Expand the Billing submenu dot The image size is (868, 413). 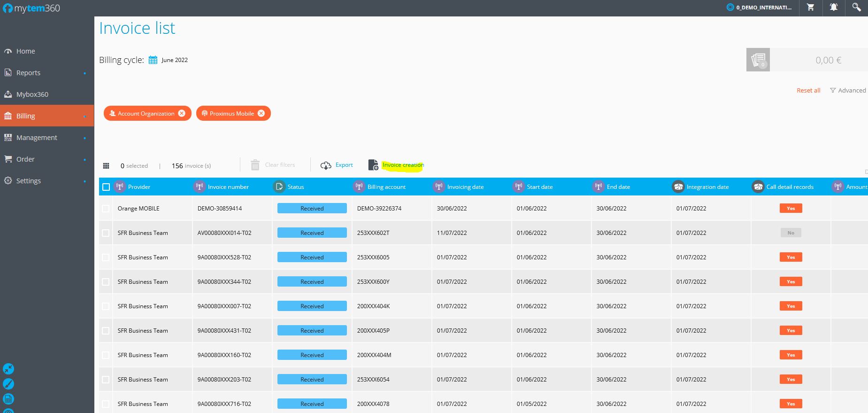[84, 117]
